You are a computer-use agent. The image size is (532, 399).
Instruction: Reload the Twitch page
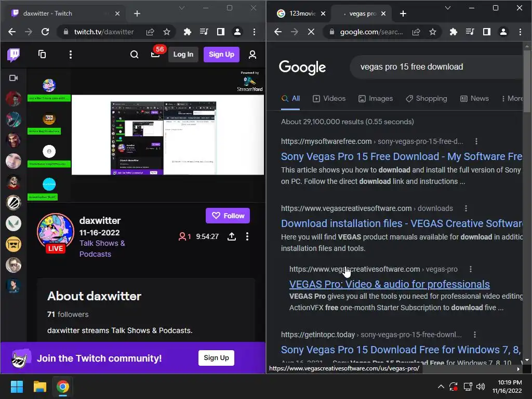point(45,32)
